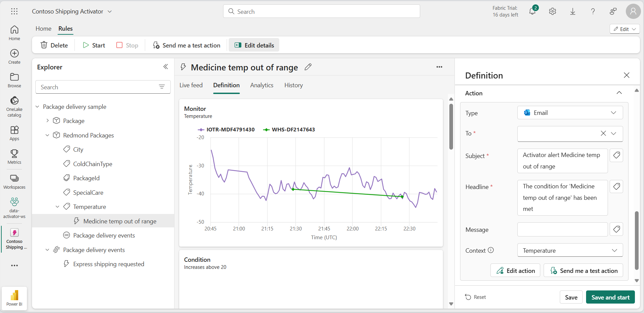Toggle IOTR-MDF4791430 series in chart legend
Screen dimensions: 644x313
tap(226, 130)
